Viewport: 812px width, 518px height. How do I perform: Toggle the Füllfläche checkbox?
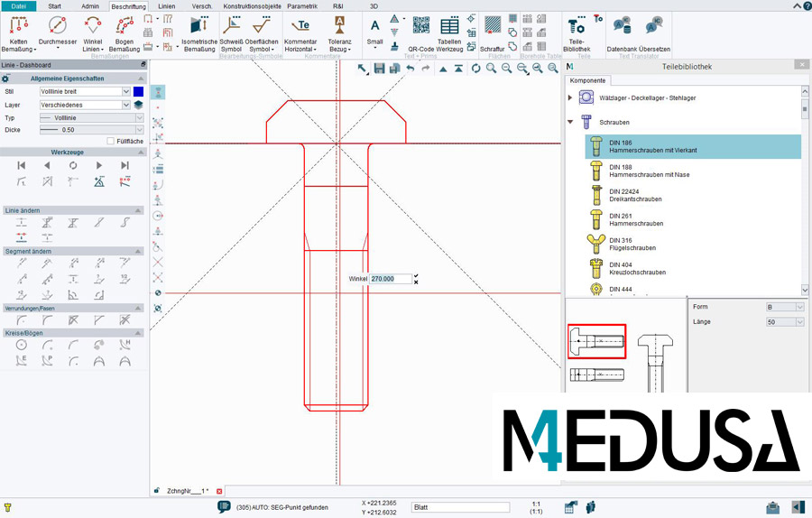click(110, 141)
